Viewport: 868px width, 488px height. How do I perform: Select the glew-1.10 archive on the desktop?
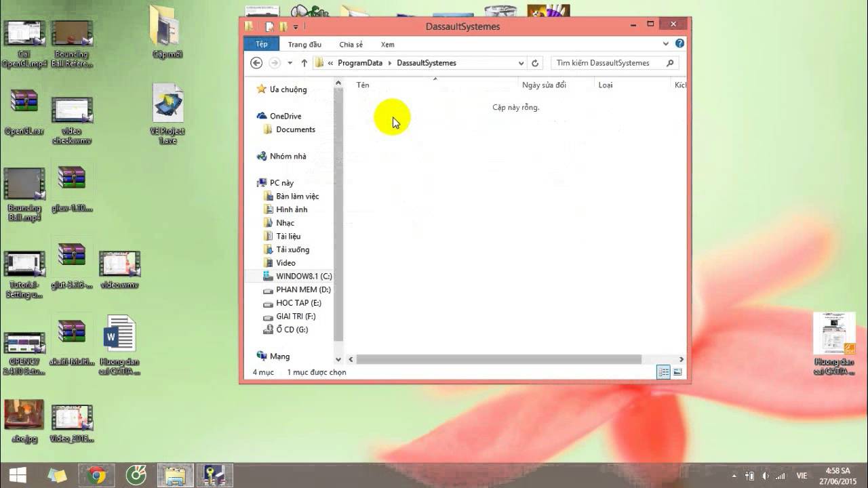72,189
